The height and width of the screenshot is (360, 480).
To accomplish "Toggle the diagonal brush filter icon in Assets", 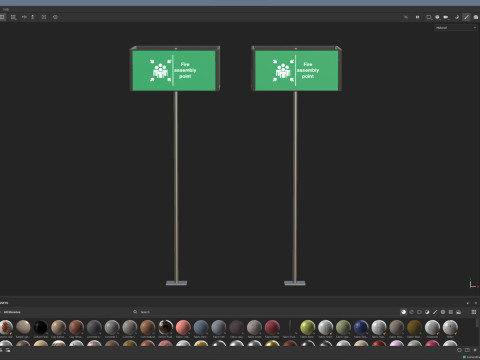I will [x=435, y=312].
